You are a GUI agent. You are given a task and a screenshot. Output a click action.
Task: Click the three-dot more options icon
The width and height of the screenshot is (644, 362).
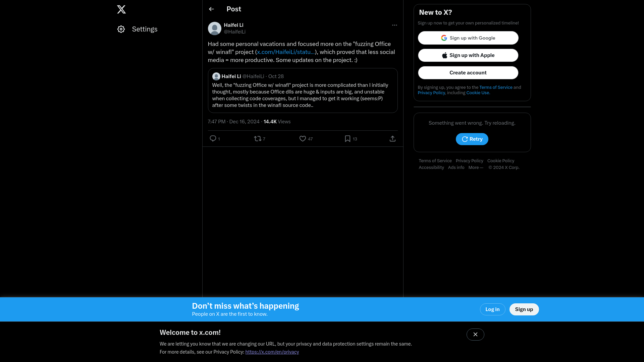tap(394, 25)
